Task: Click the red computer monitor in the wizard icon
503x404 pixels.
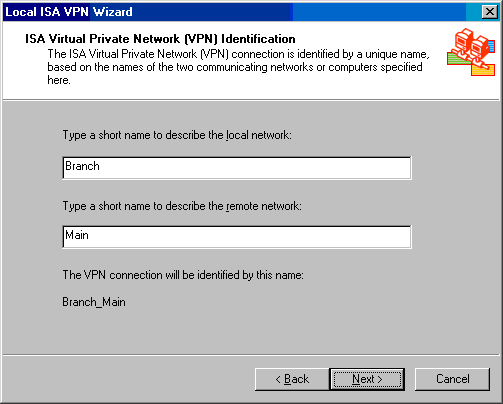Action: click(463, 40)
